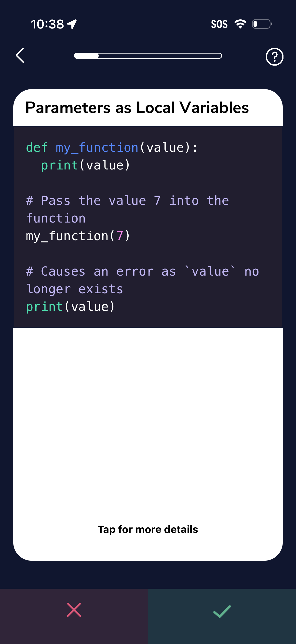This screenshot has width=296, height=644.
Task: Tap the Wi-Fi indicator in the status bar
Action: [x=240, y=24]
